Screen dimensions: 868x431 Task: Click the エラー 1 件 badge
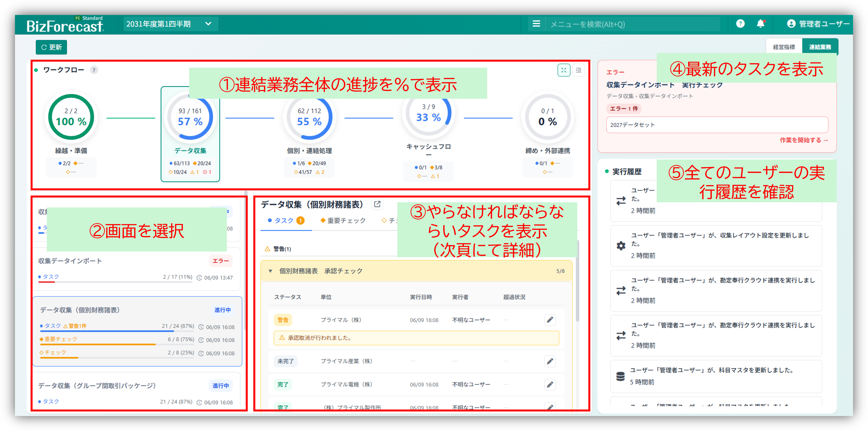tap(624, 109)
